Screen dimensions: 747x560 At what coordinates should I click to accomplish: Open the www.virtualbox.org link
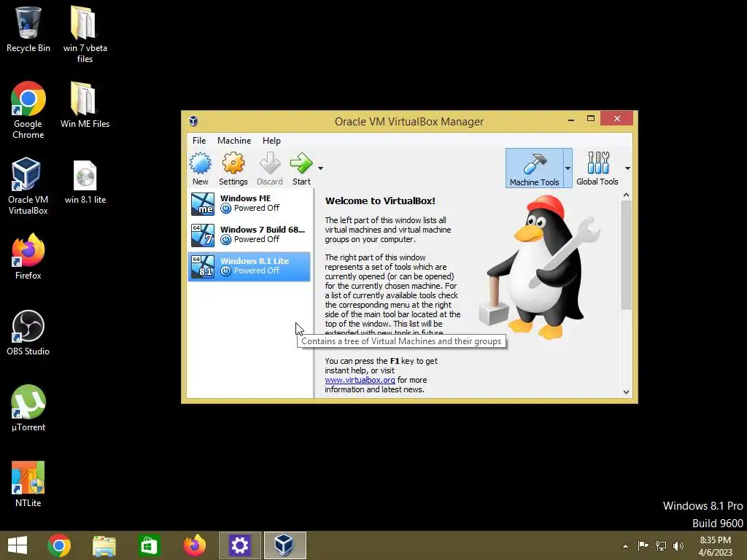[360, 380]
